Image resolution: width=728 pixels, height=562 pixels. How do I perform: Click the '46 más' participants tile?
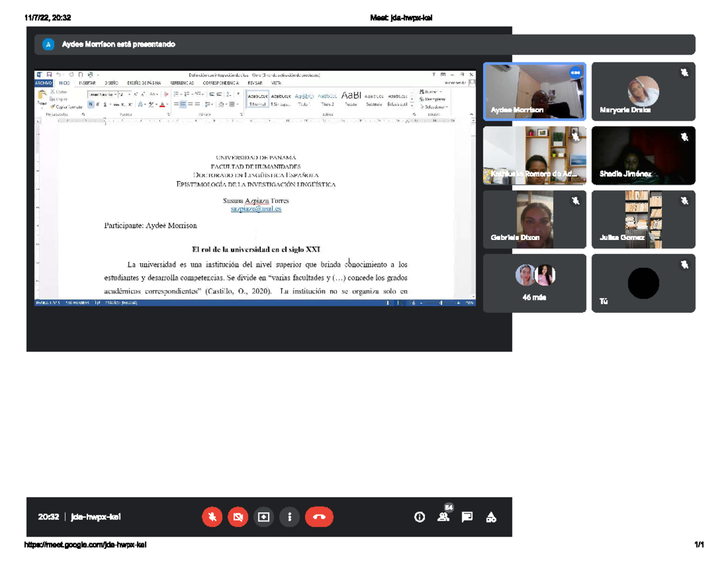point(534,283)
